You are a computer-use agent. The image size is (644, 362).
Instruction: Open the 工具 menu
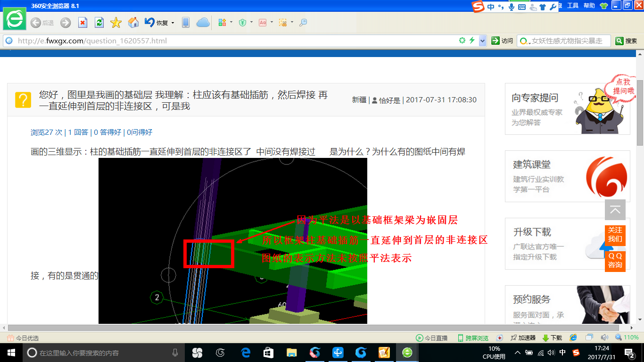tap(573, 6)
